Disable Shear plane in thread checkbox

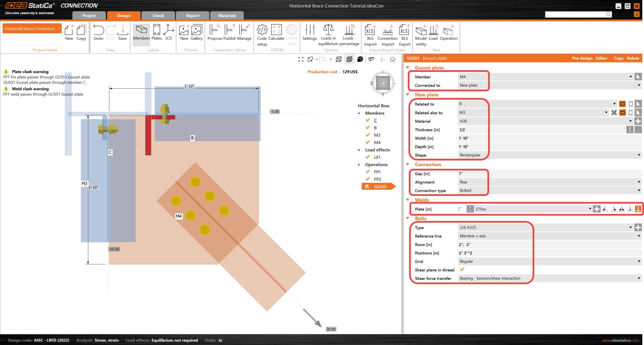click(462, 269)
